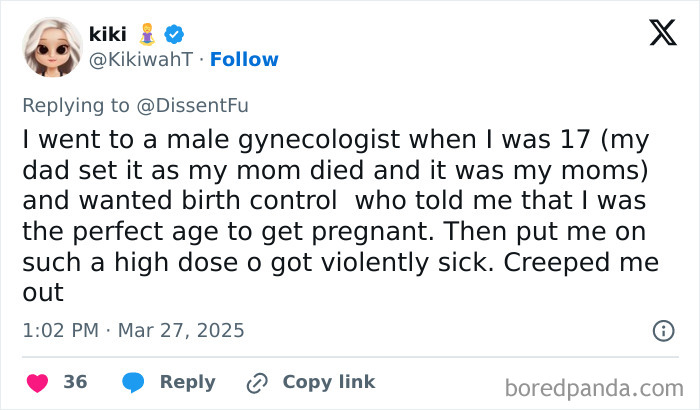This screenshot has width=700, height=410.
Task: Click the blue verified badge
Action: pos(173,34)
